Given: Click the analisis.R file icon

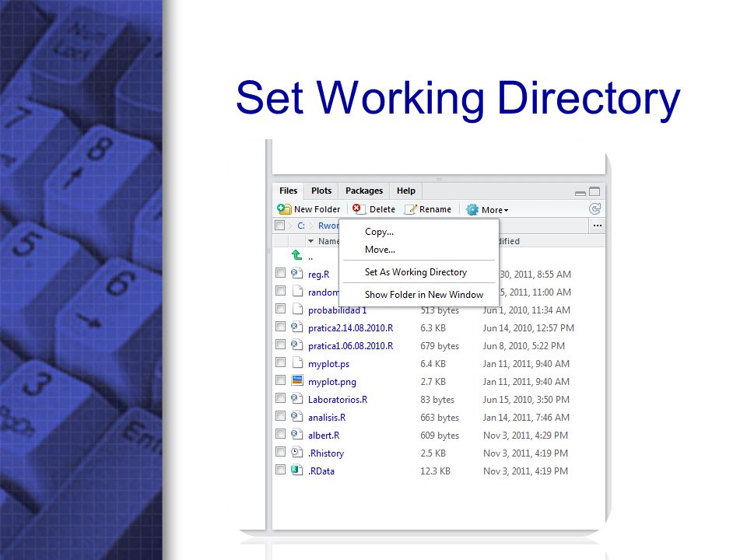Looking at the screenshot, I should coord(296,416).
